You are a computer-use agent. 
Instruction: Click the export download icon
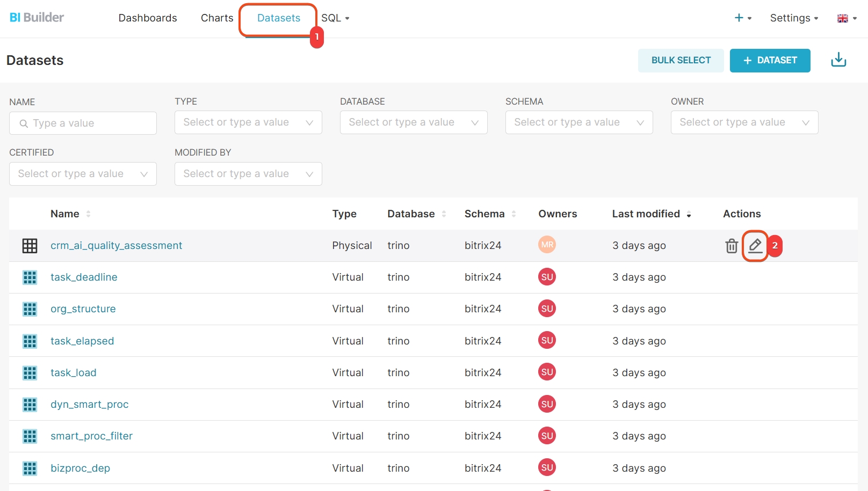(x=838, y=60)
